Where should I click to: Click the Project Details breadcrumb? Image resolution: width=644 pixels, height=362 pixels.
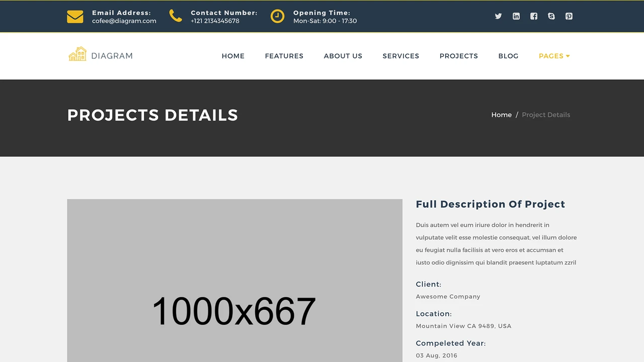(x=546, y=115)
